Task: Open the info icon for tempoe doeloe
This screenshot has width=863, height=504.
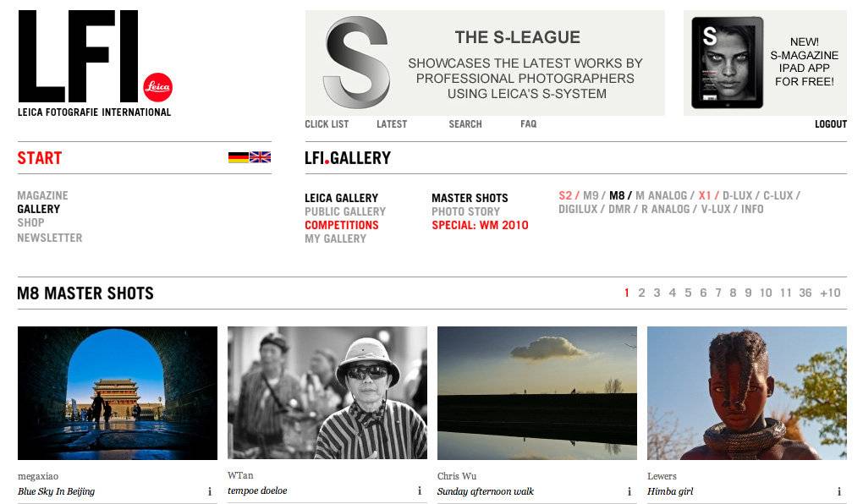Action: tap(420, 490)
